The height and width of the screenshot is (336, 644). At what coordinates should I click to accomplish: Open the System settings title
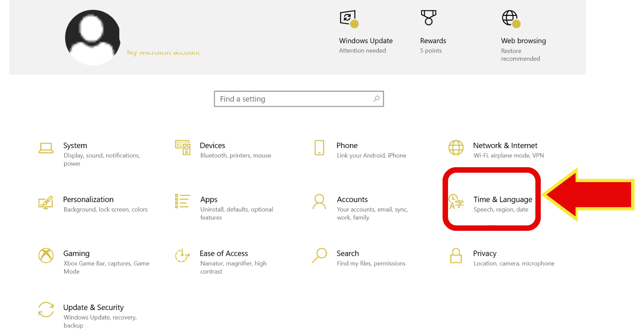pos(75,146)
